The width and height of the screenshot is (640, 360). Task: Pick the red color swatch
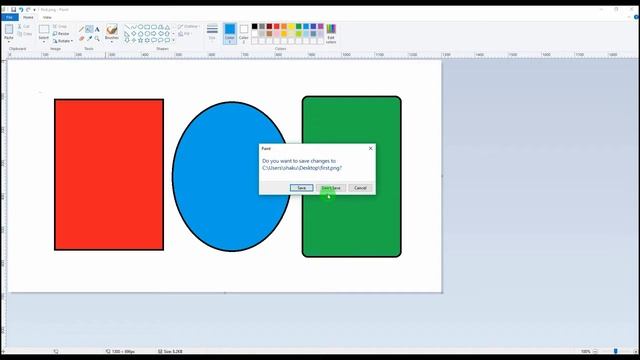277,26
